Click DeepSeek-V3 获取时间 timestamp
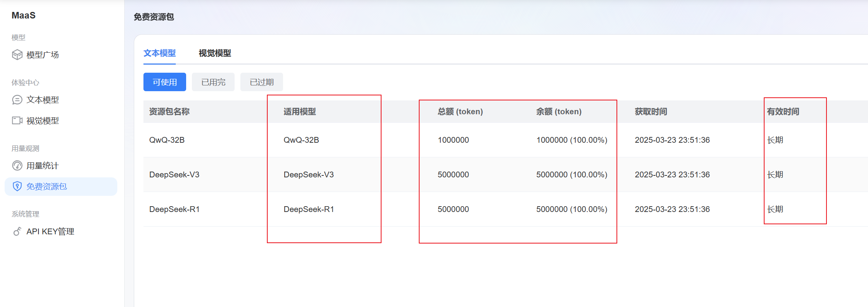The height and width of the screenshot is (307, 868). [672, 175]
